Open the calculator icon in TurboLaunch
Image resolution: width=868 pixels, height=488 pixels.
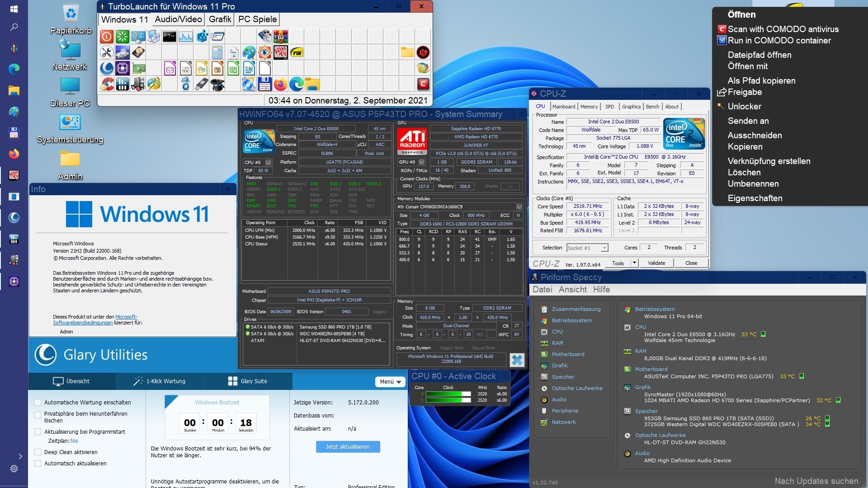[x=217, y=52]
